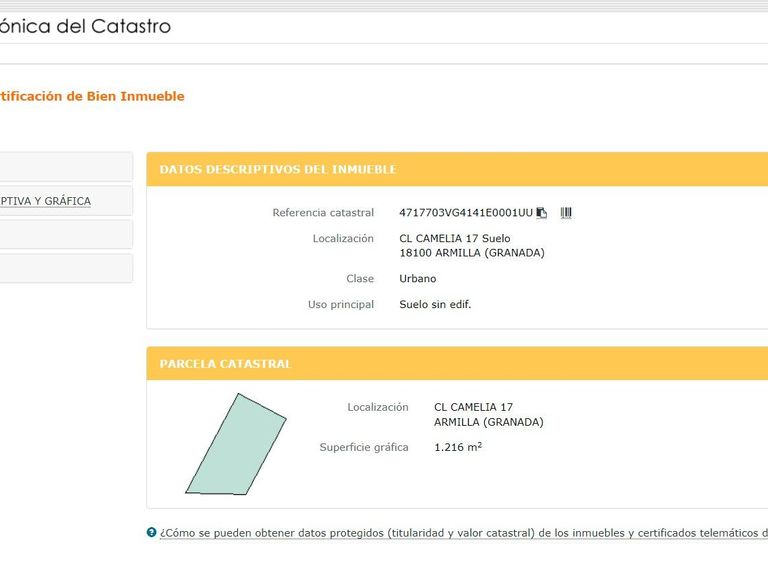Click the question mark help icon
The image size is (768, 576).
tap(151, 533)
